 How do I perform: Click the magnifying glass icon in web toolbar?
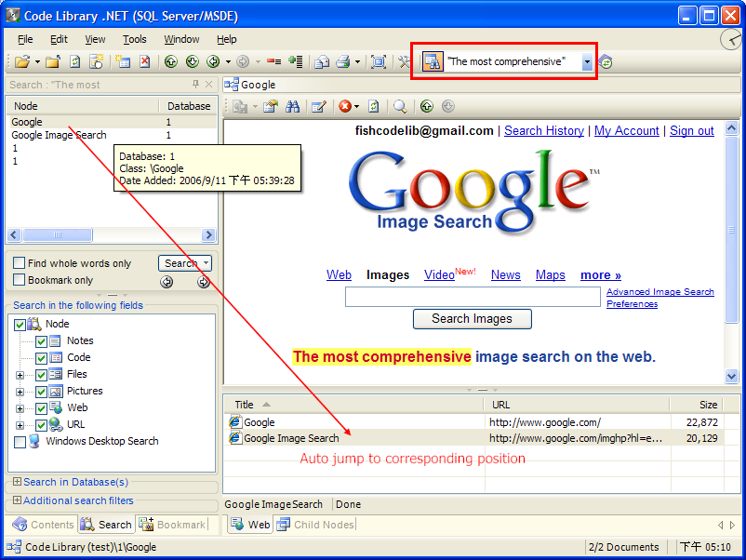(x=400, y=107)
